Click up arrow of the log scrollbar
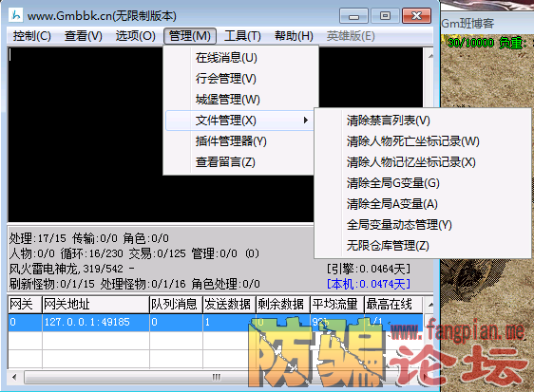This screenshot has width=534, height=392. click(430, 55)
